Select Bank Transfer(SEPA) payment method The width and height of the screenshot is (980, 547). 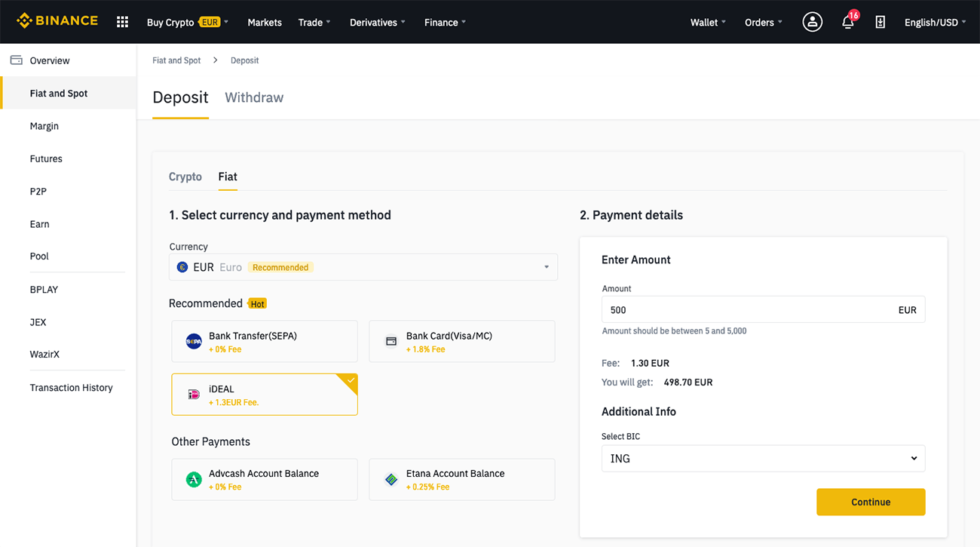coord(265,341)
